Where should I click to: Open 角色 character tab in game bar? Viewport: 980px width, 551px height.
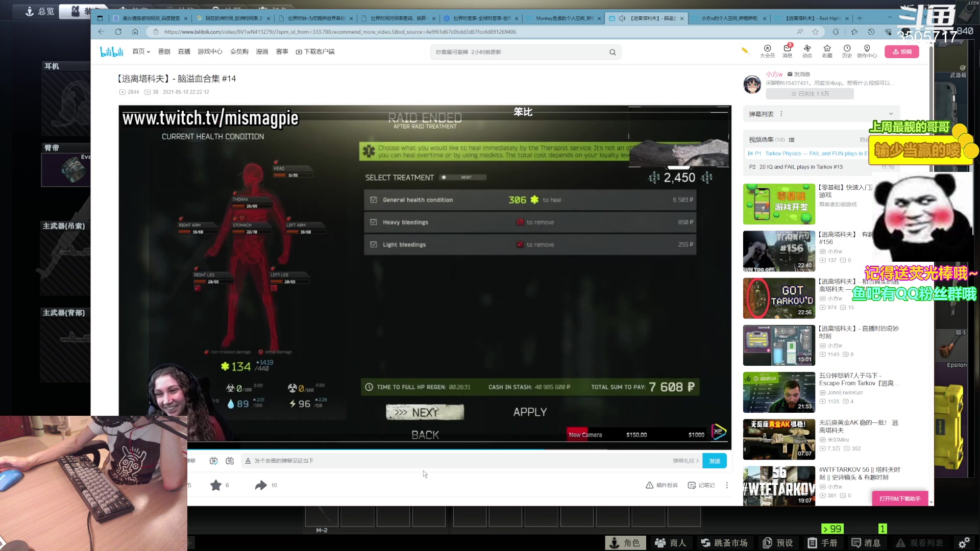click(x=625, y=543)
